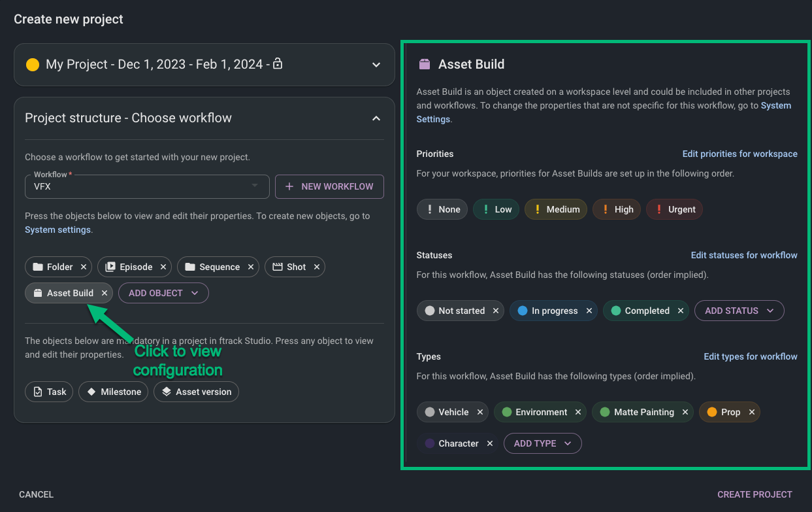Click the NEW WORKFLOW button
Screen dimensions: 812x512
pyautogui.click(x=329, y=186)
